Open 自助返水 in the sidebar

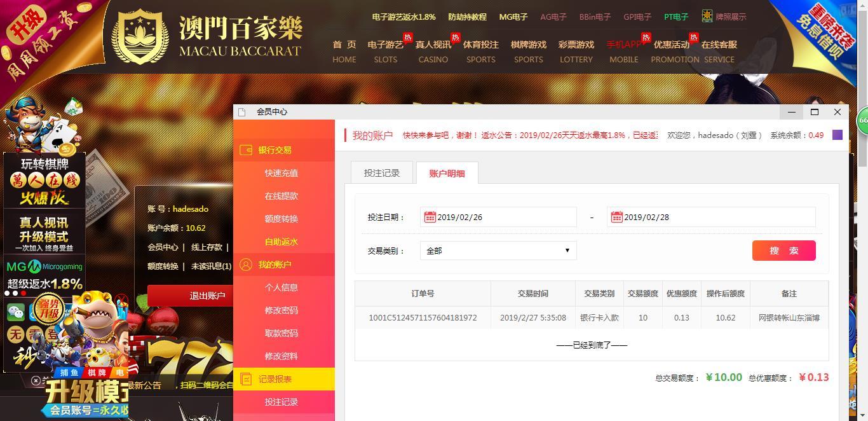click(281, 242)
